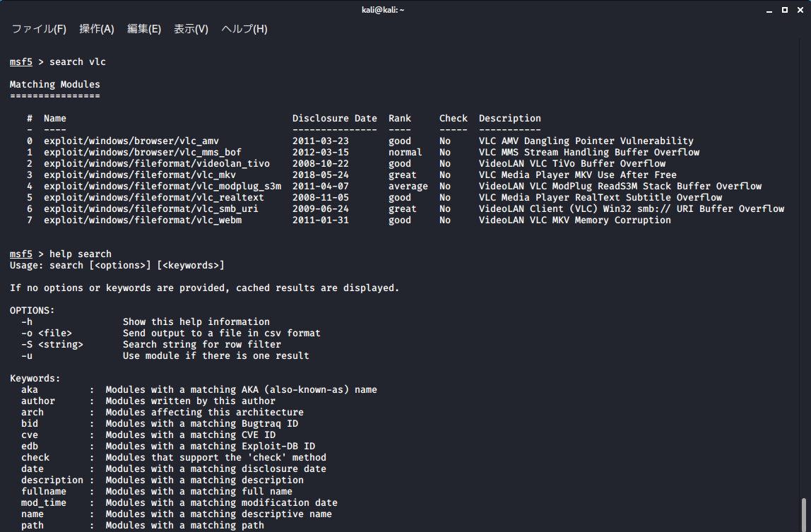Click the 'mod_time' keyword
Viewport: 811px width, 532px height.
pos(44,503)
